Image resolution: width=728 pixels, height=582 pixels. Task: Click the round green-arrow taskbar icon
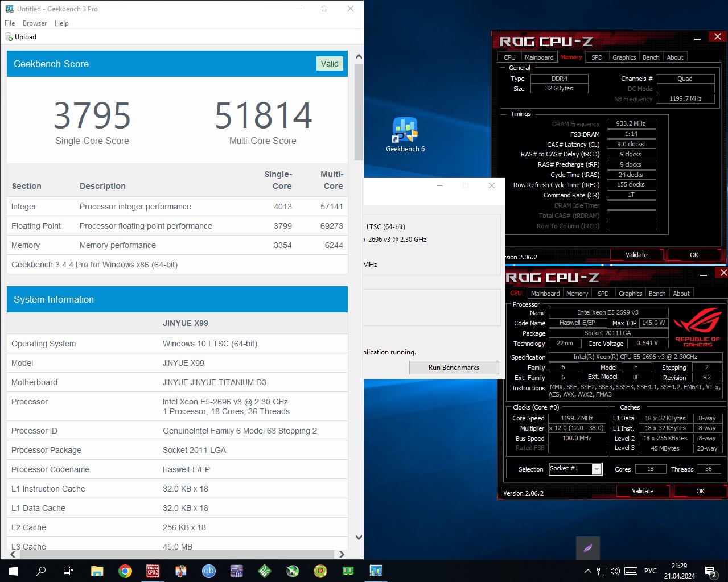(293, 571)
